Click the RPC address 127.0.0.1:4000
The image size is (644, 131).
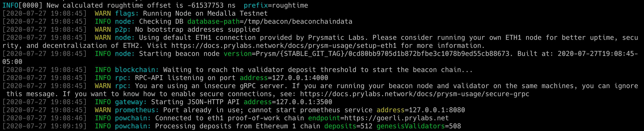tap(300, 78)
